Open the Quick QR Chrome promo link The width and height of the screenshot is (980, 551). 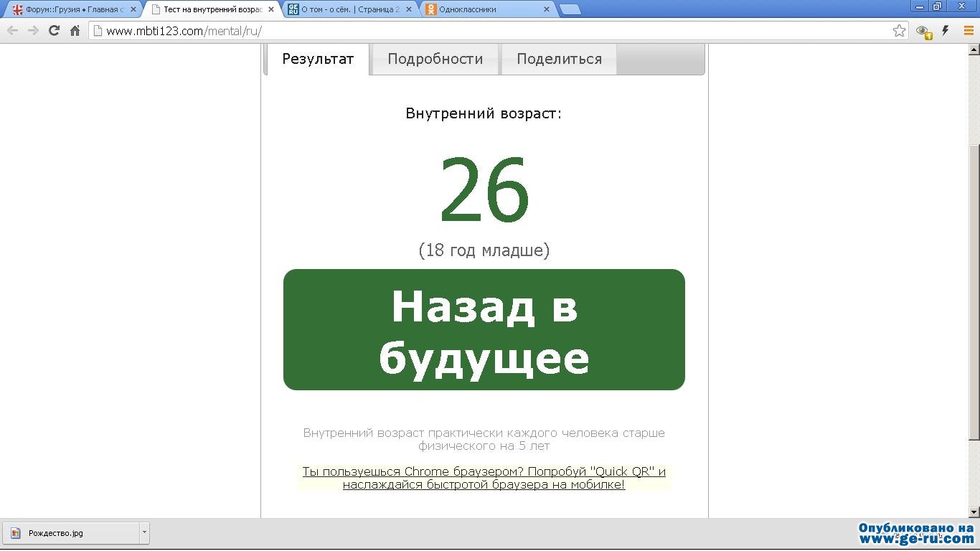tap(484, 478)
